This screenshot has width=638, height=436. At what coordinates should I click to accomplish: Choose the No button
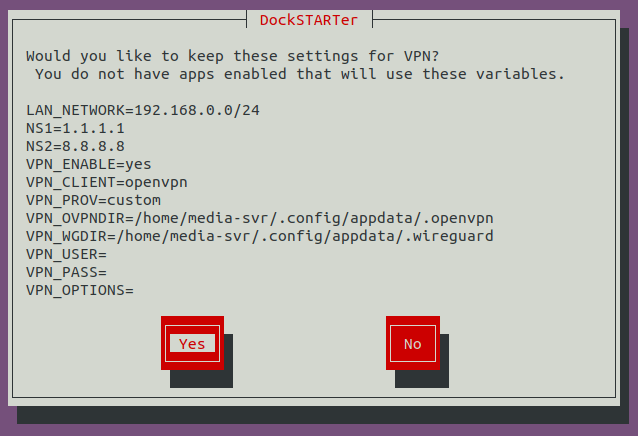pyautogui.click(x=413, y=343)
